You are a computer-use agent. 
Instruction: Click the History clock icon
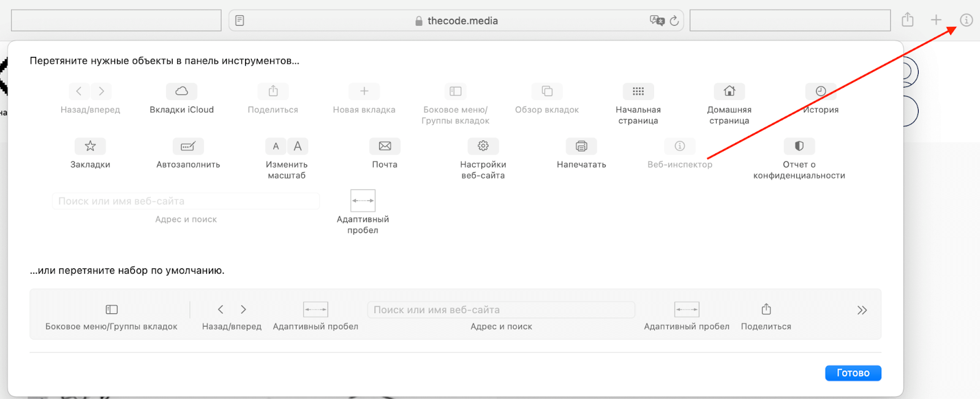coord(821,91)
